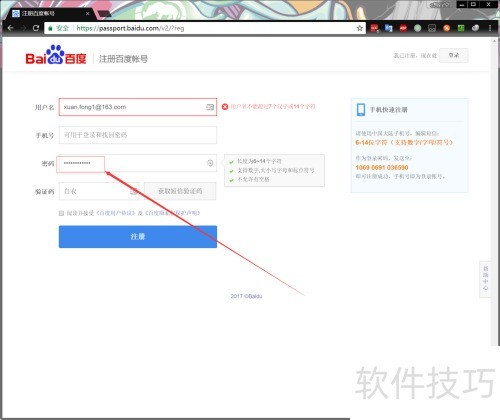The image size is (500, 420).
Task: Bookmark this page with the star icon
Action: (x=359, y=28)
